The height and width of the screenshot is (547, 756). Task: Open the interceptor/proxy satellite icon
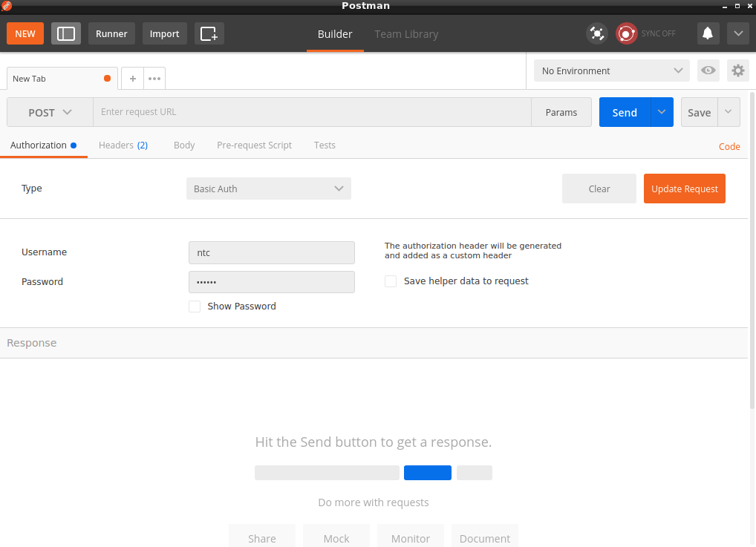point(596,33)
